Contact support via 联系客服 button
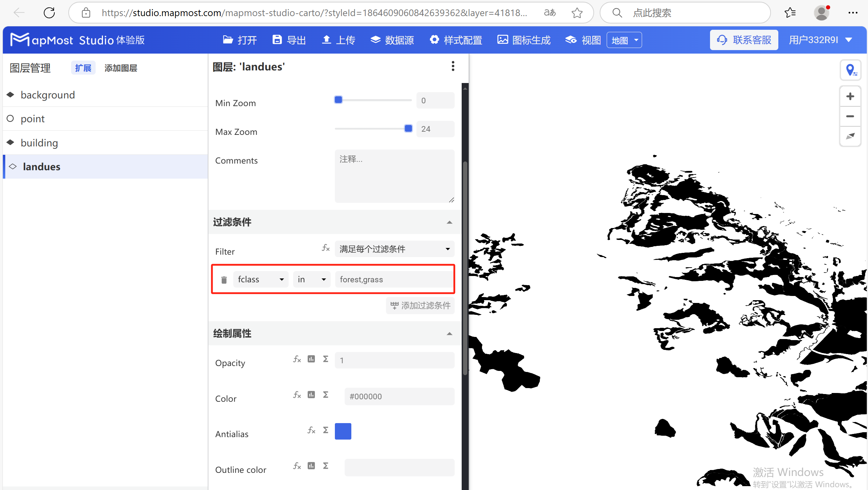 click(744, 40)
